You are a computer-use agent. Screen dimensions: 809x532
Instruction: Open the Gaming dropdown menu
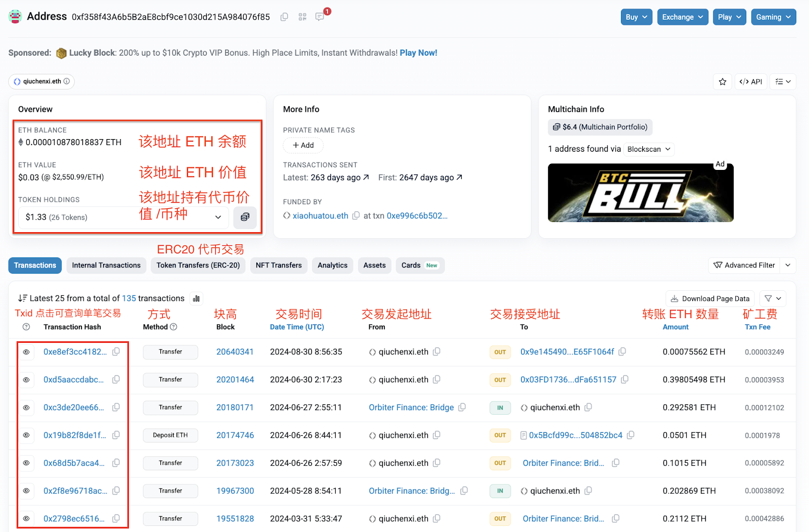click(774, 17)
